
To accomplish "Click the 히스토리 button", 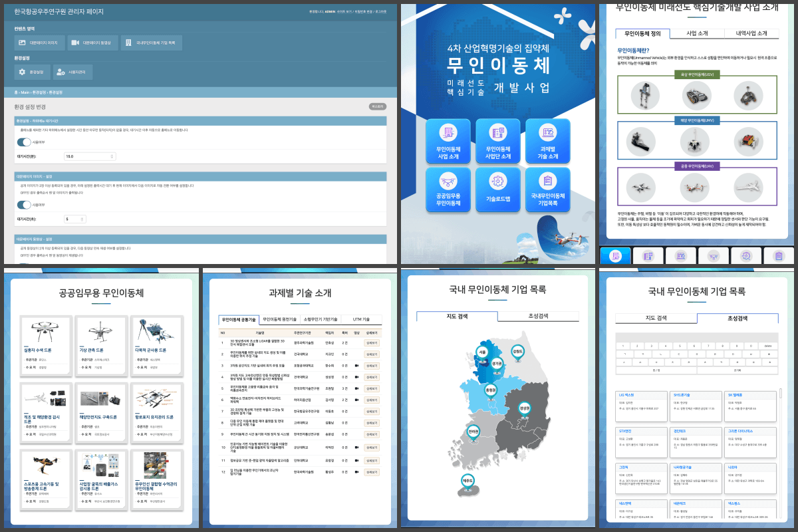I will point(377,106).
